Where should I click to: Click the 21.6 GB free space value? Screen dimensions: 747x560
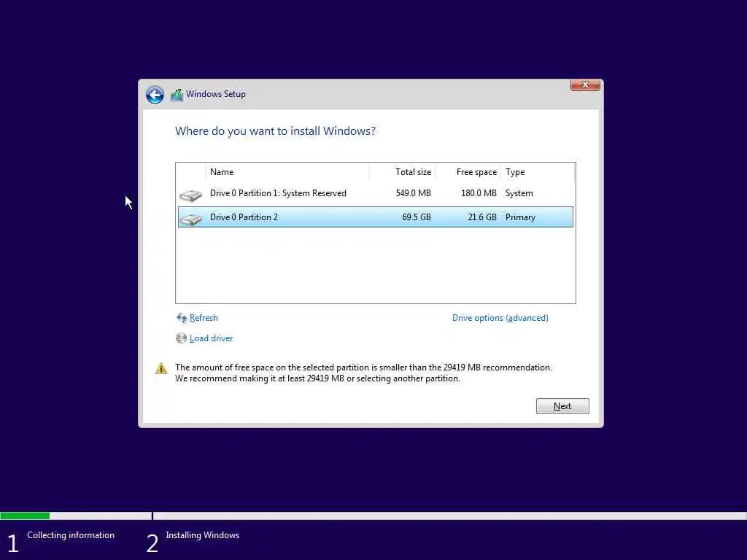(x=482, y=217)
